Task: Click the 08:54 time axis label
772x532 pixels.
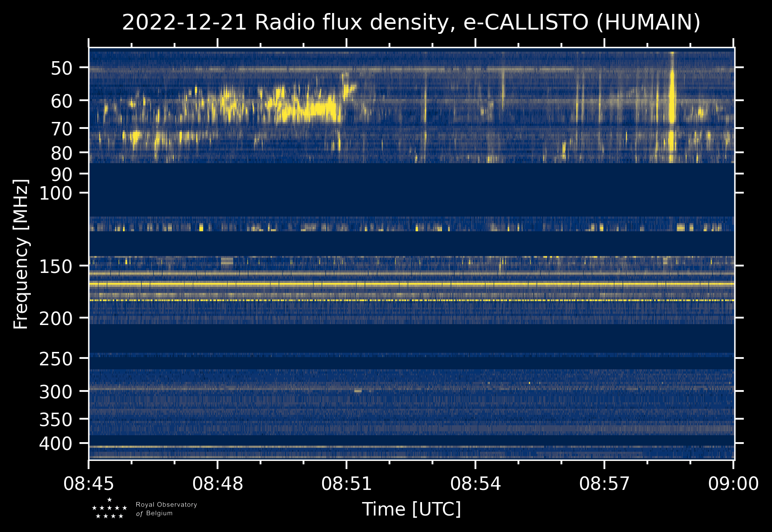Action: [x=475, y=483]
